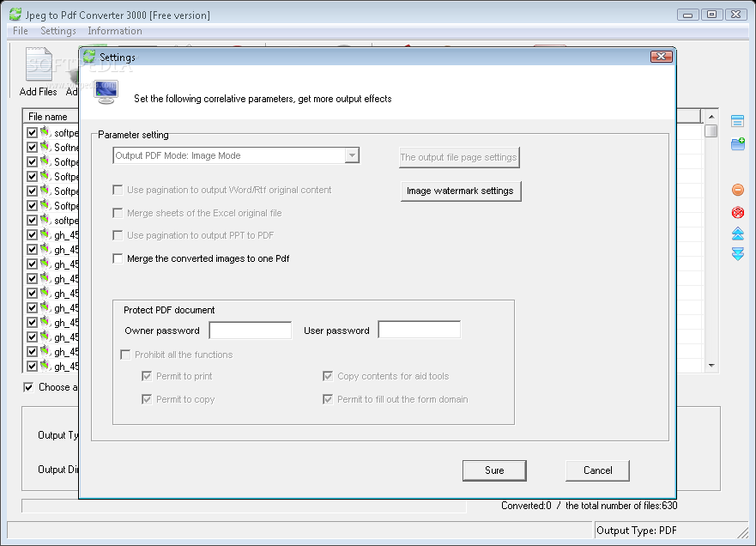The width and height of the screenshot is (756, 546).
Task: Expand the Output PDF Mode dropdown
Action: tap(352, 155)
